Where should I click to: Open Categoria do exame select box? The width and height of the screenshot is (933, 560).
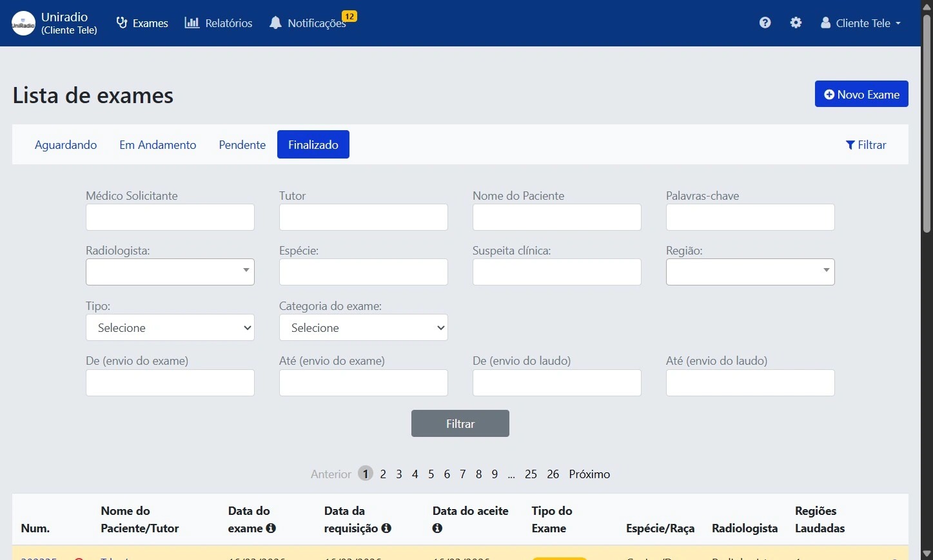coord(363,327)
